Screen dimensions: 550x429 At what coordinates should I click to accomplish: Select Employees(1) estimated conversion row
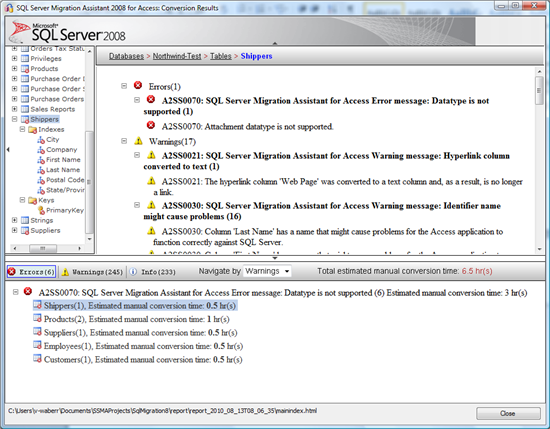point(138,346)
